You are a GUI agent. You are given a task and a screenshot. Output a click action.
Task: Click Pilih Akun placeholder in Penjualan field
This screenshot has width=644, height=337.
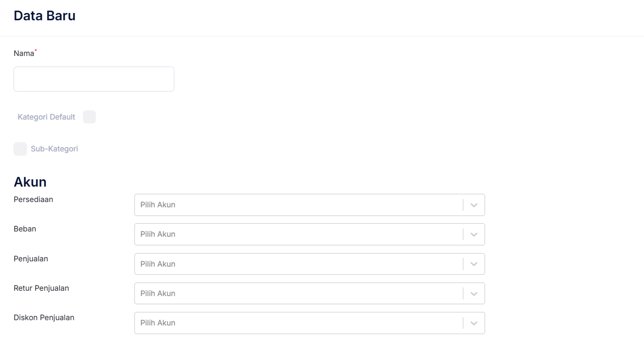click(x=158, y=264)
